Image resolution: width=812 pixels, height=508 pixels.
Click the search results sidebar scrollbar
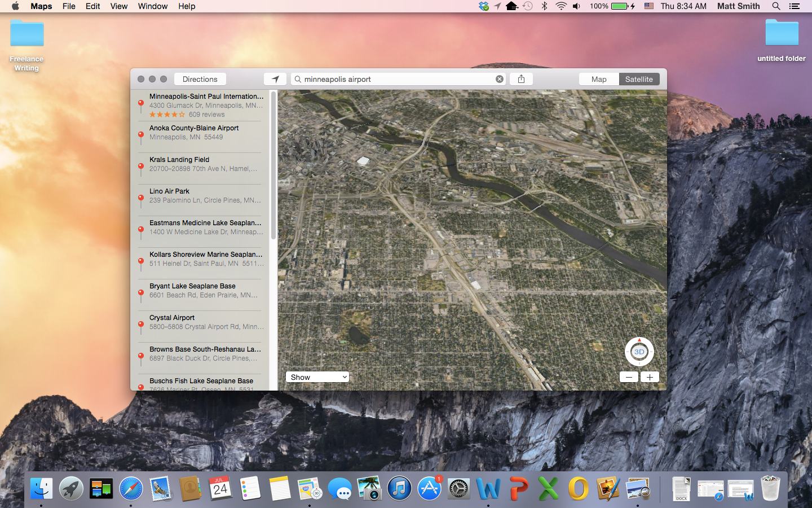(x=273, y=165)
